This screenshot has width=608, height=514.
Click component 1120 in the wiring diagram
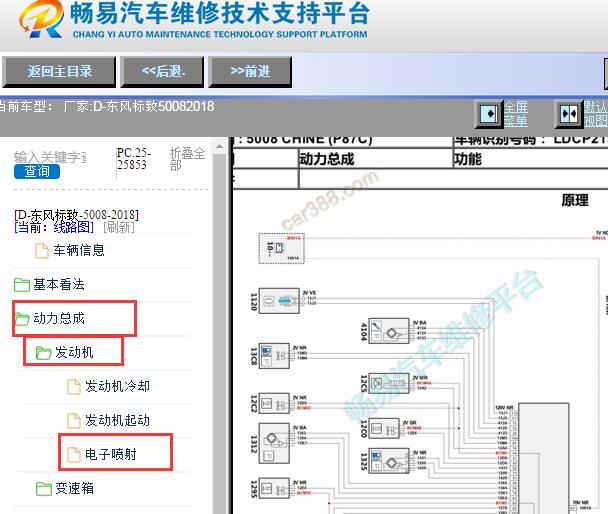click(280, 301)
